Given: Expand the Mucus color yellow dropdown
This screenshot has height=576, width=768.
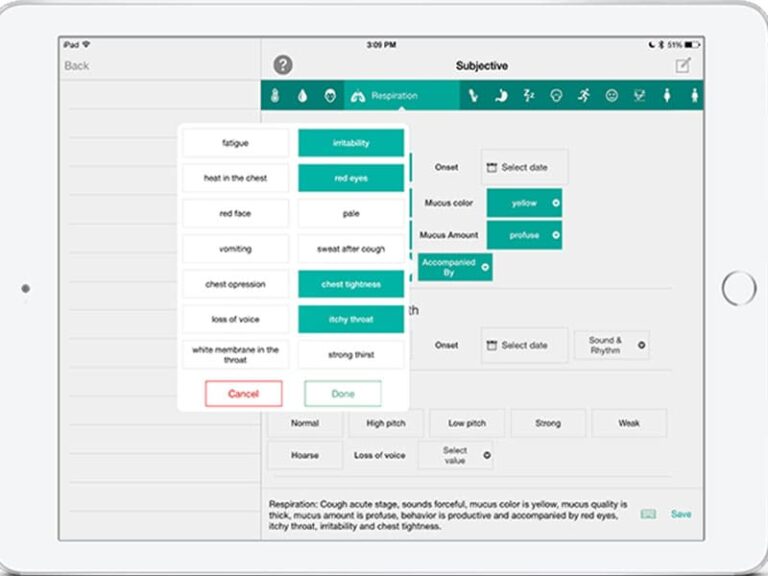Looking at the screenshot, I should pos(524,203).
